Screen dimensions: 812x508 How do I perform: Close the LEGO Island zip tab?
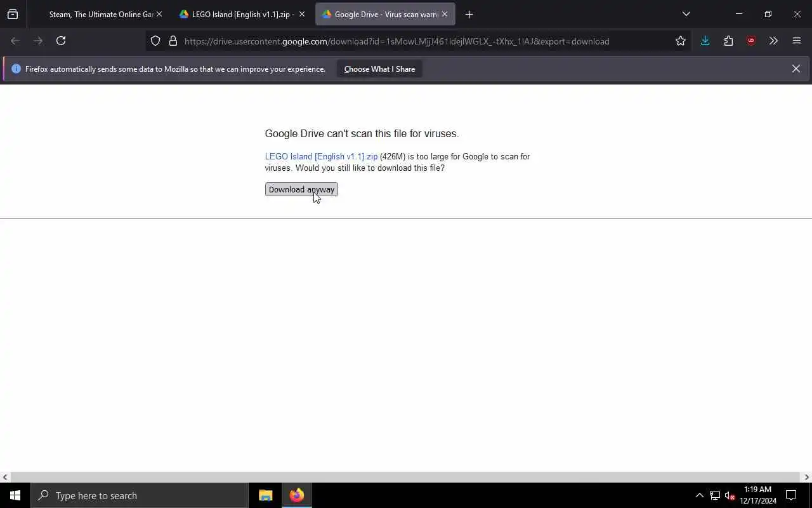coord(302,14)
